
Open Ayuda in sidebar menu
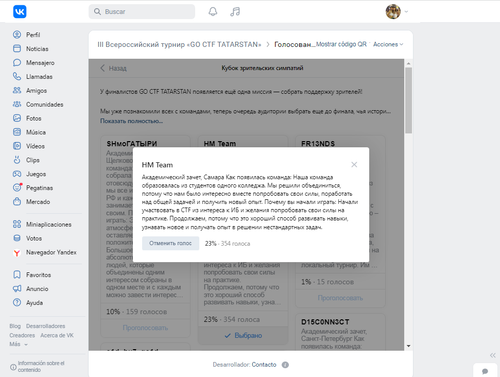coord(34,303)
